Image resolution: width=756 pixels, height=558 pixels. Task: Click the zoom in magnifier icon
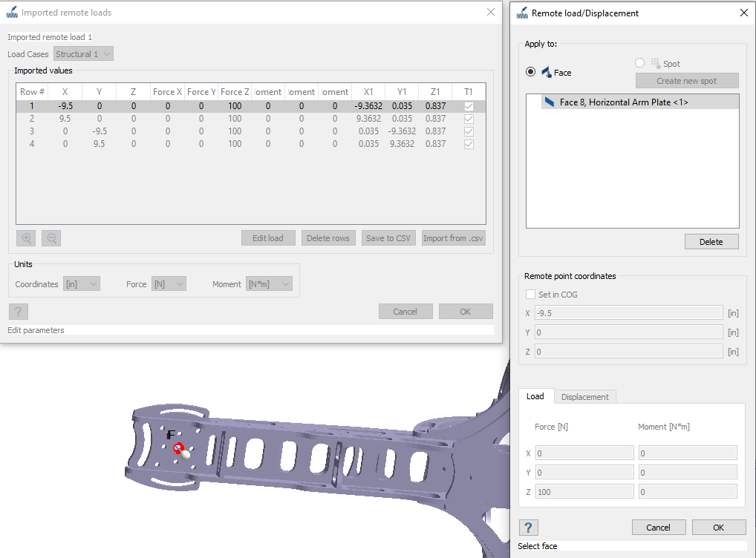pyautogui.click(x=26, y=238)
